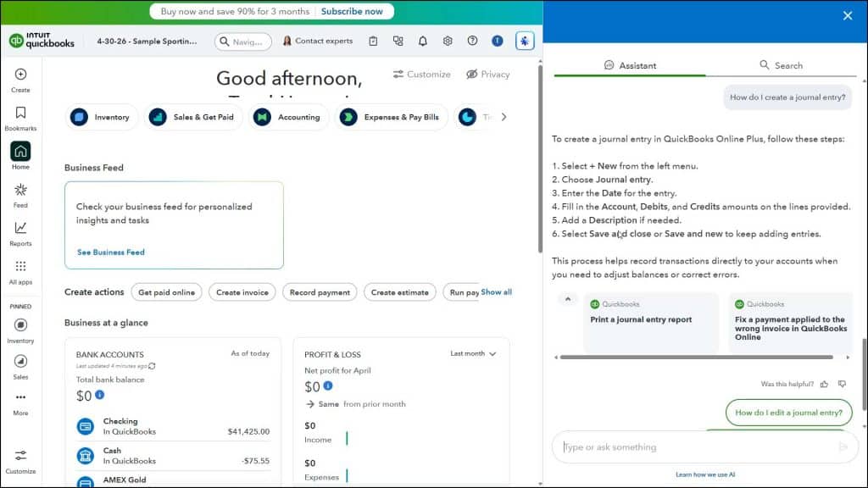Open pinned Sales in sidebar

20,367
